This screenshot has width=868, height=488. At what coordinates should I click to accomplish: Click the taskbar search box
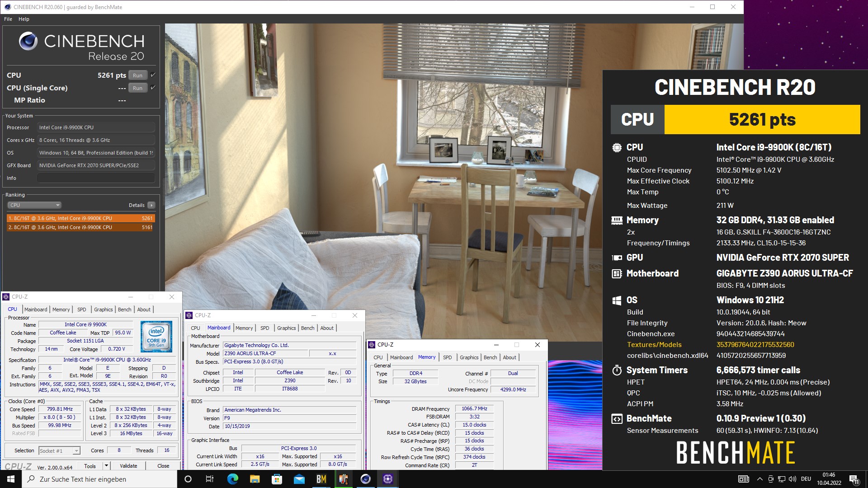click(x=99, y=479)
